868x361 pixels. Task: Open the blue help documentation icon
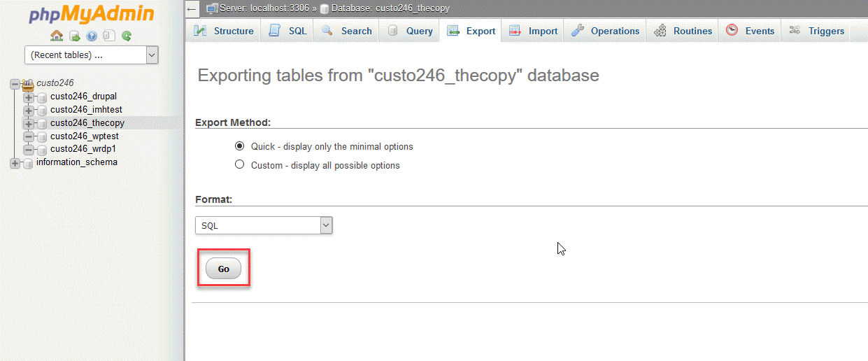pos(92,36)
